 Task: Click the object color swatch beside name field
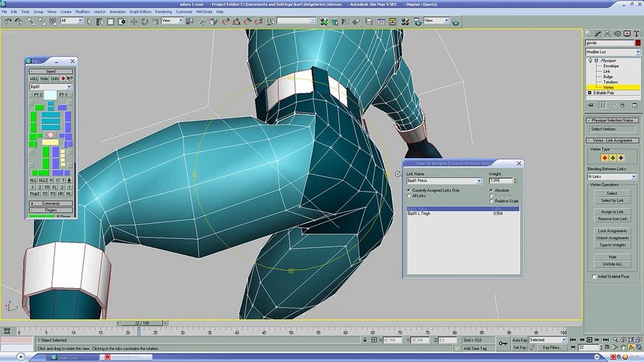pos(638,43)
